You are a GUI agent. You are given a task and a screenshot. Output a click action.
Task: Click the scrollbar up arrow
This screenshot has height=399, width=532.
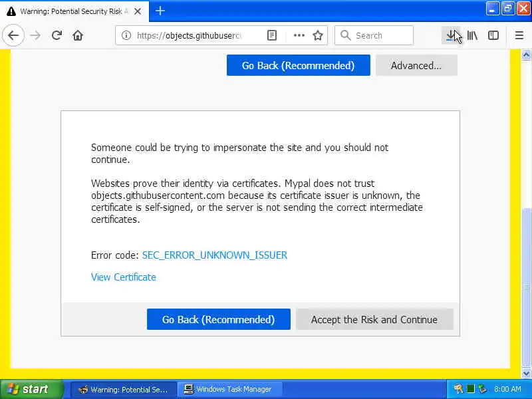(x=526, y=55)
